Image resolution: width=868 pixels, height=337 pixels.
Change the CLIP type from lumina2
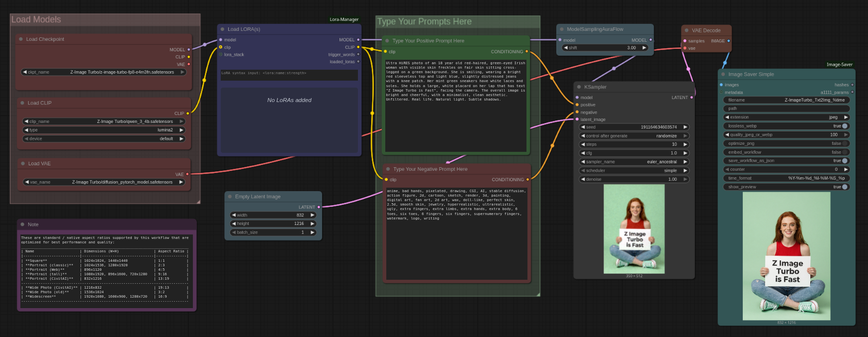103,130
